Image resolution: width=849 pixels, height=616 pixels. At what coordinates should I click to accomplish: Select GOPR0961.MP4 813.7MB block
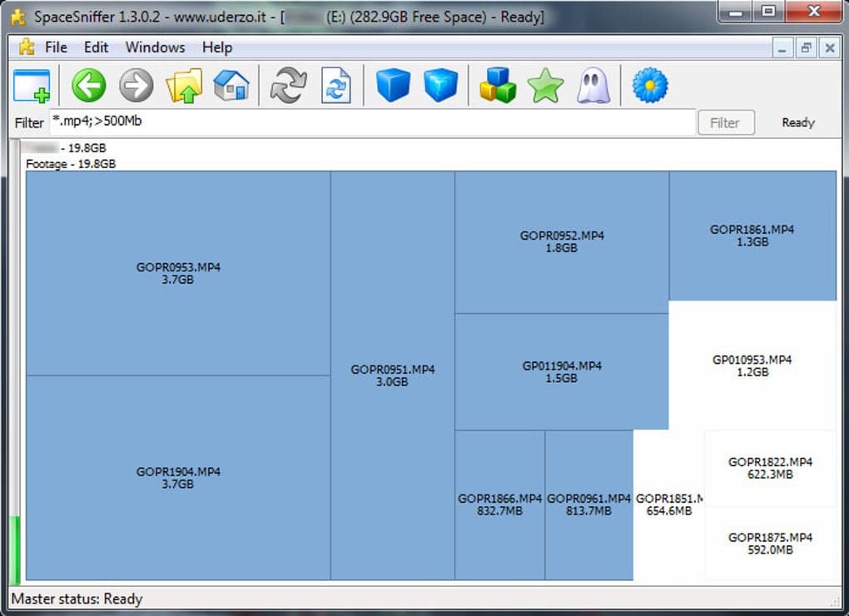click(x=589, y=504)
